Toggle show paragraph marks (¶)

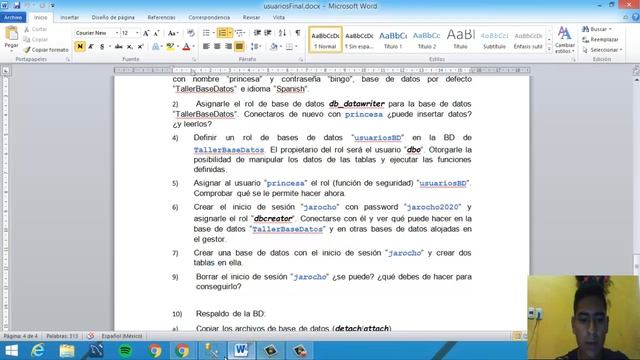click(x=298, y=33)
